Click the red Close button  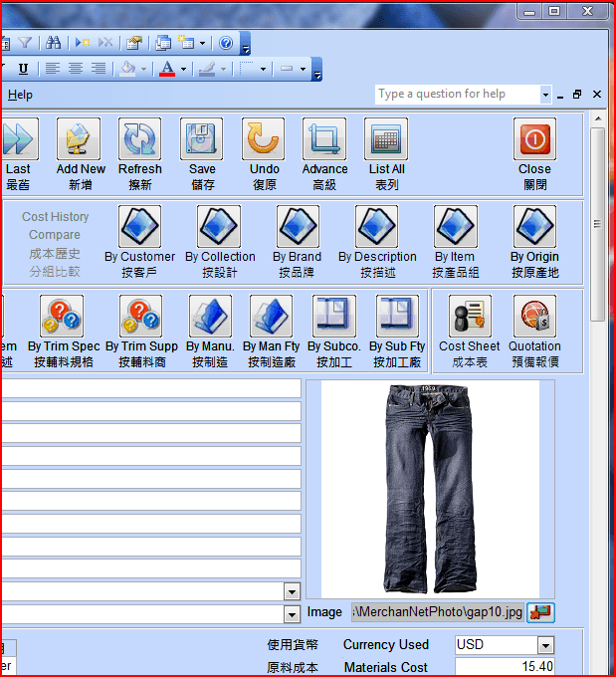[534, 140]
